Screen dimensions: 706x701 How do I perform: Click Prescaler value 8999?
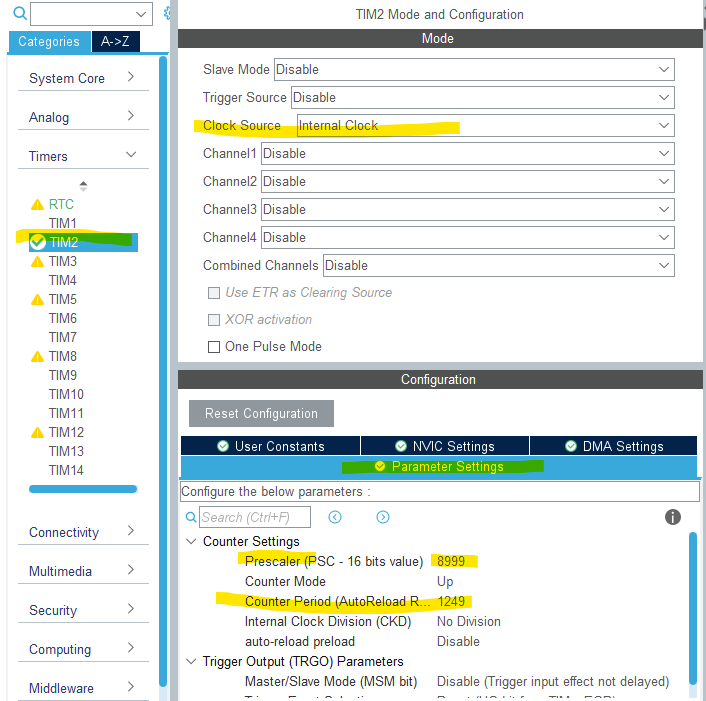(x=451, y=561)
